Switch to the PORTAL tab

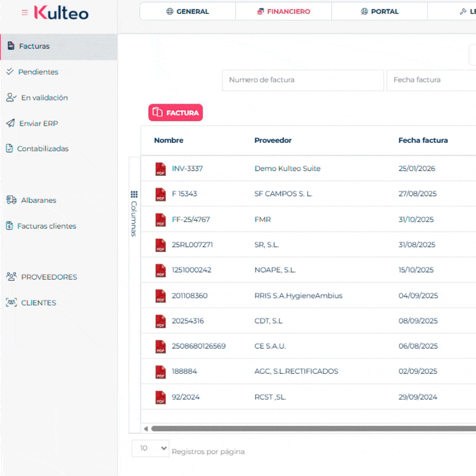[x=379, y=11]
